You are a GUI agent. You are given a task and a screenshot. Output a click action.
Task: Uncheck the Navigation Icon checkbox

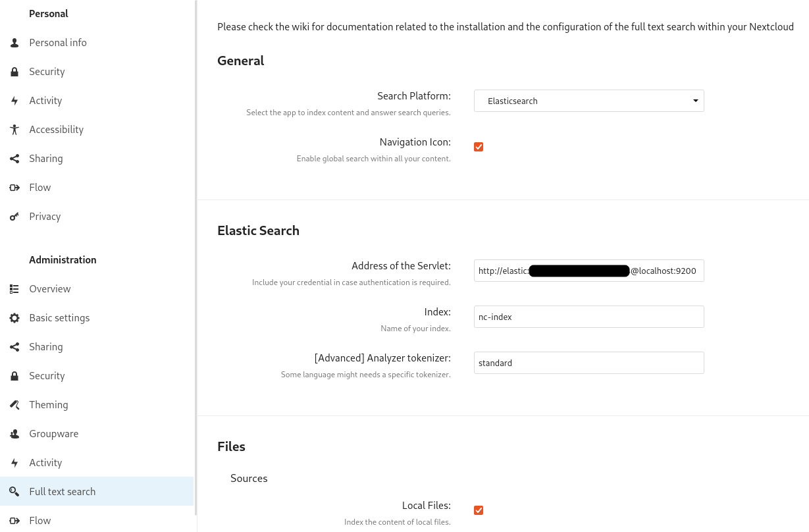pos(479,146)
